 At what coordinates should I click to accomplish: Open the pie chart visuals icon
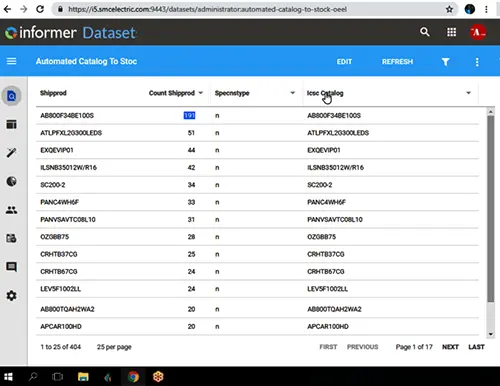pyautogui.click(x=12, y=181)
